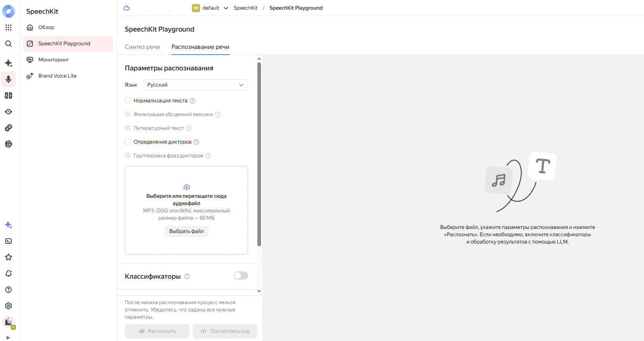Check the Литературный текст checkbox
644x341 pixels.
[128, 128]
